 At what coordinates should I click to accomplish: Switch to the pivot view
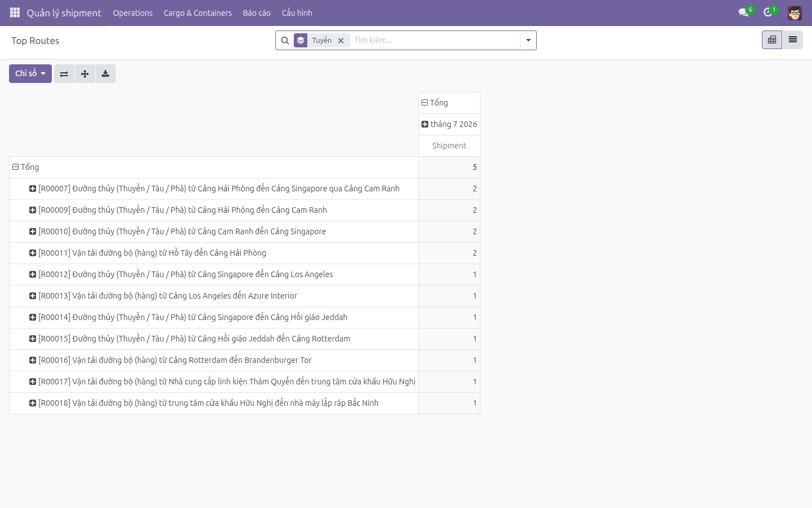pos(772,40)
